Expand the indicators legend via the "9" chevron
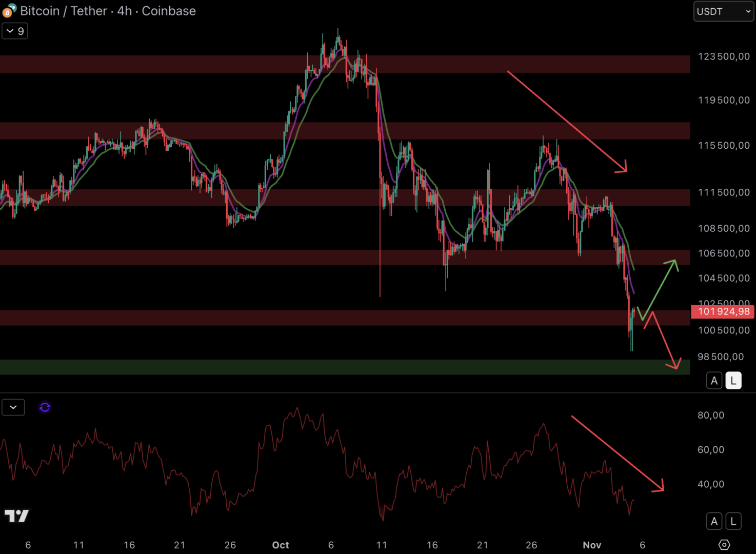 (x=14, y=31)
